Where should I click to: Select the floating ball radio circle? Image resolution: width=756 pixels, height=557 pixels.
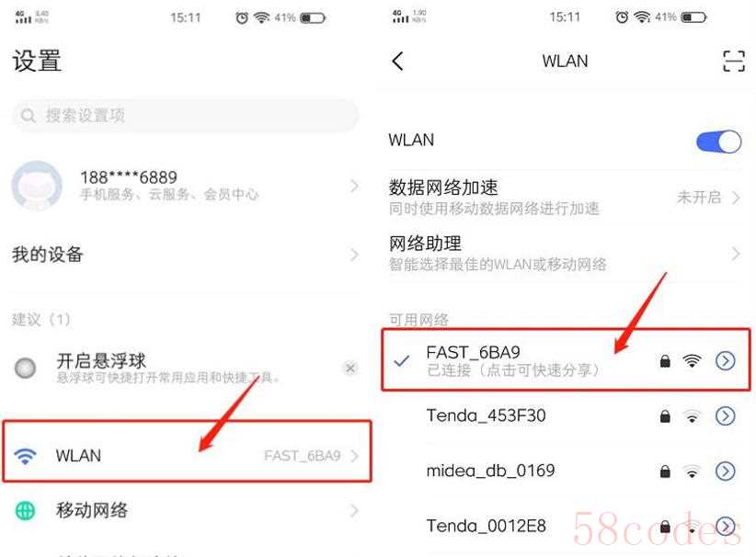click(x=25, y=369)
